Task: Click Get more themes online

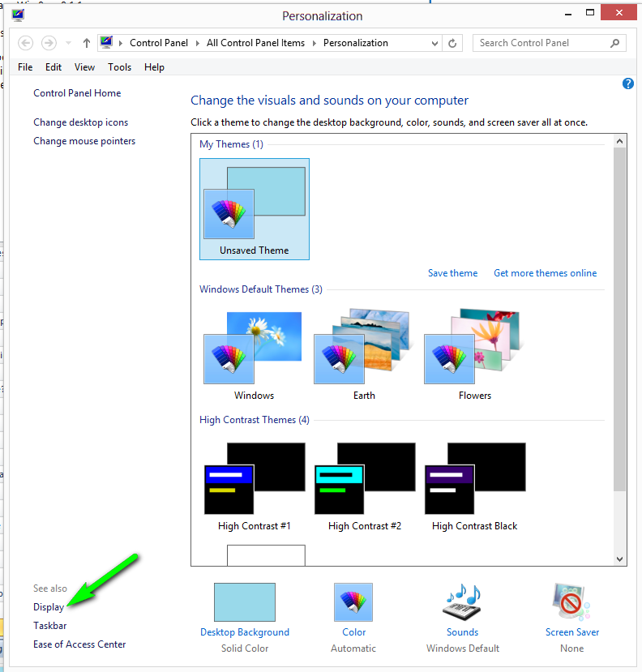Action: tap(546, 273)
